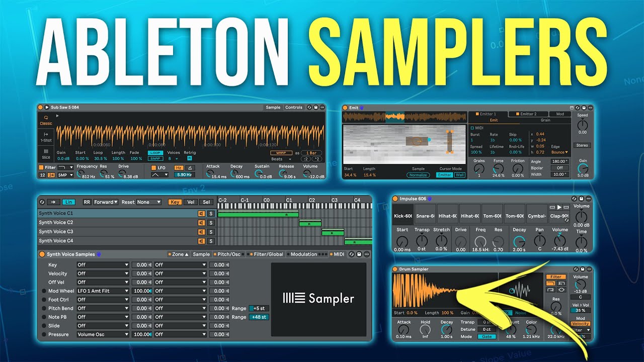Toggle the WARP button in Simpler

point(281,153)
